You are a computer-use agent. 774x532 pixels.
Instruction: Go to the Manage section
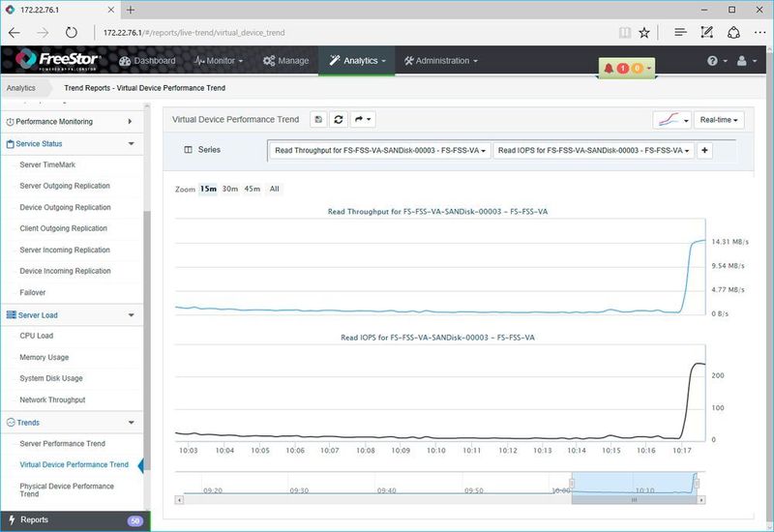coord(285,61)
